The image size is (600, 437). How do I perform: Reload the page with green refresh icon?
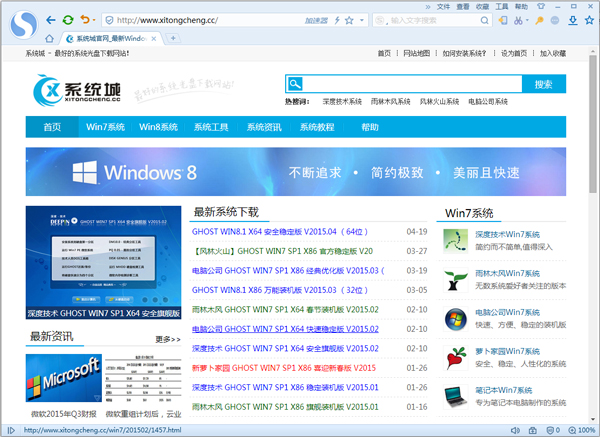(x=68, y=20)
